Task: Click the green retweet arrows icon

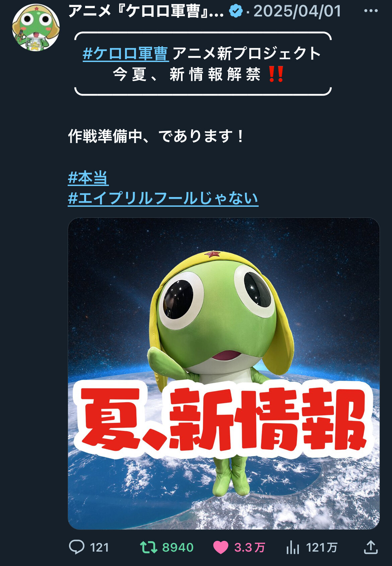Action: [148, 547]
